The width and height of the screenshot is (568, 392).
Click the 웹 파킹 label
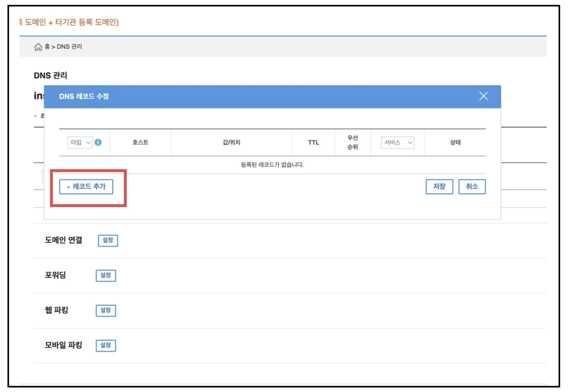[56, 310]
